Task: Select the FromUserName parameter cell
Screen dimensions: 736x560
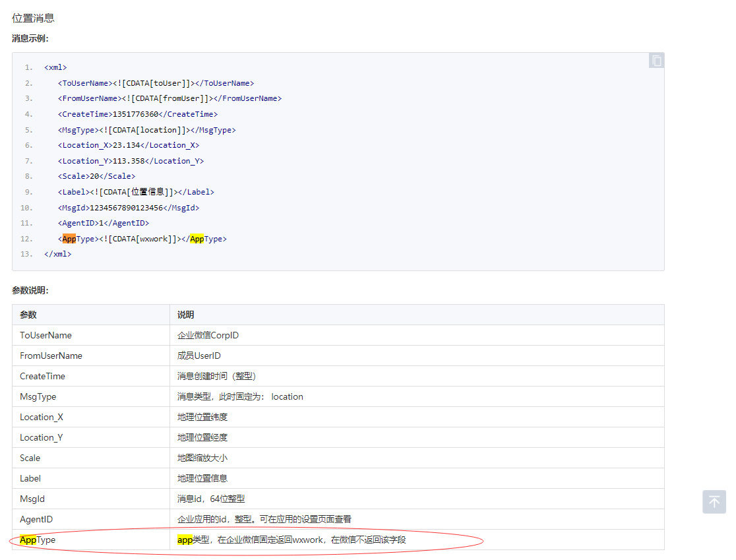Action: pyautogui.click(x=91, y=356)
